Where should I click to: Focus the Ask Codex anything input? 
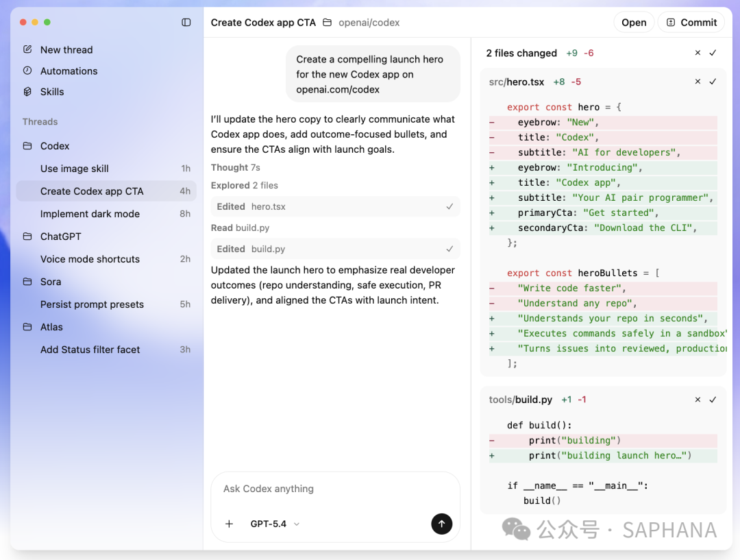tap(335, 489)
